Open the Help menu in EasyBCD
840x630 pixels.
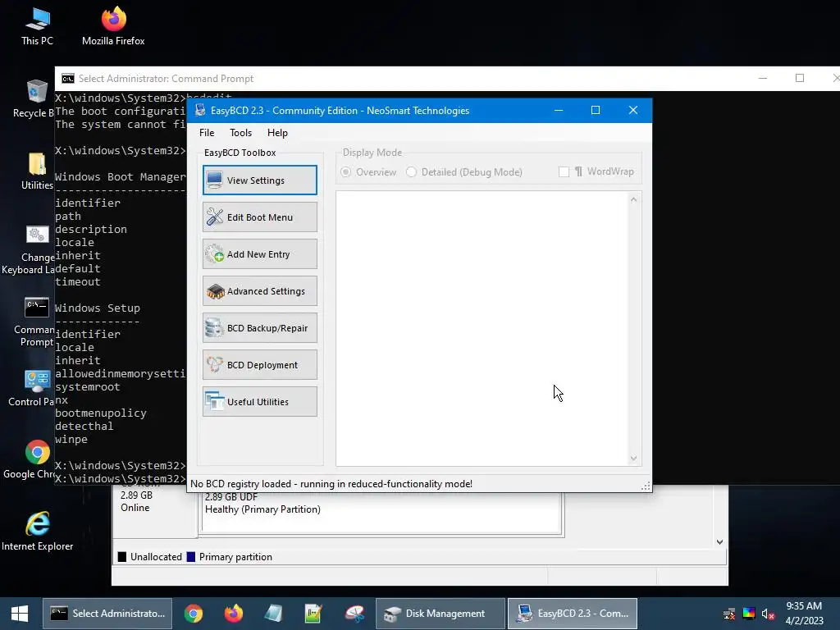[277, 133]
